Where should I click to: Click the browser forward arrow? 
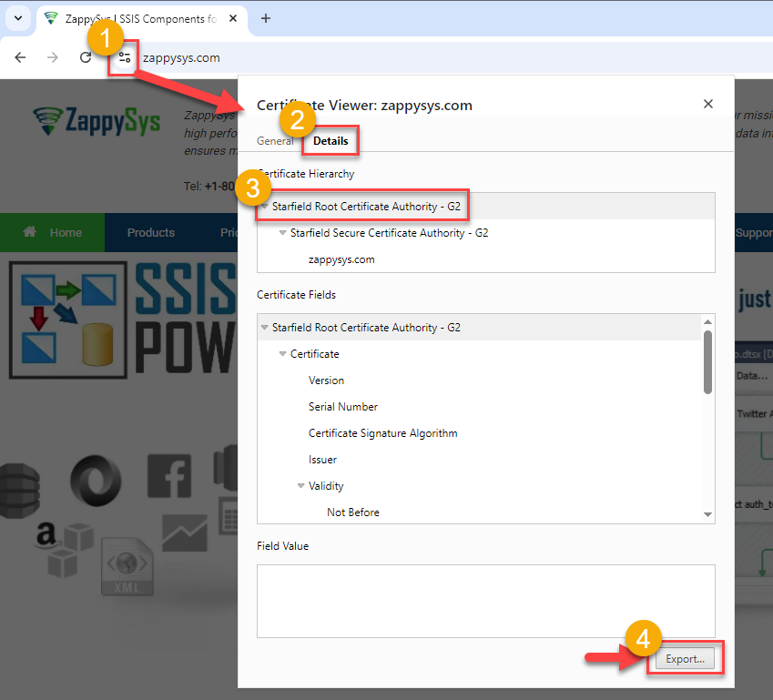coord(53,57)
